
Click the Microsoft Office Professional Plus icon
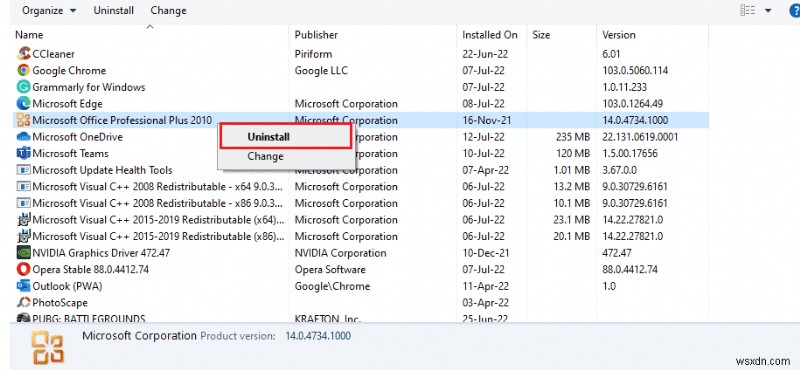[x=23, y=120]
